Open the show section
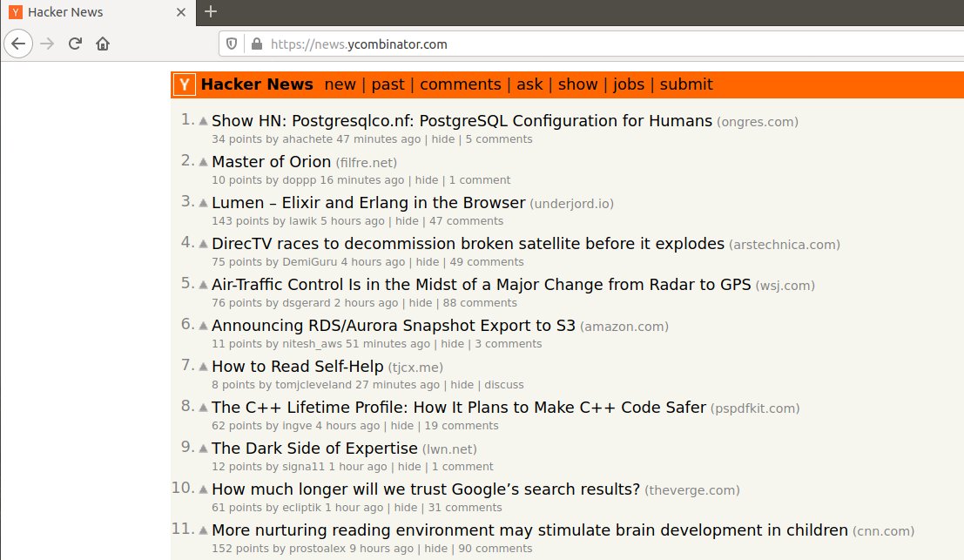This screenshot has height=560, width=964. (x=578, y=84)
